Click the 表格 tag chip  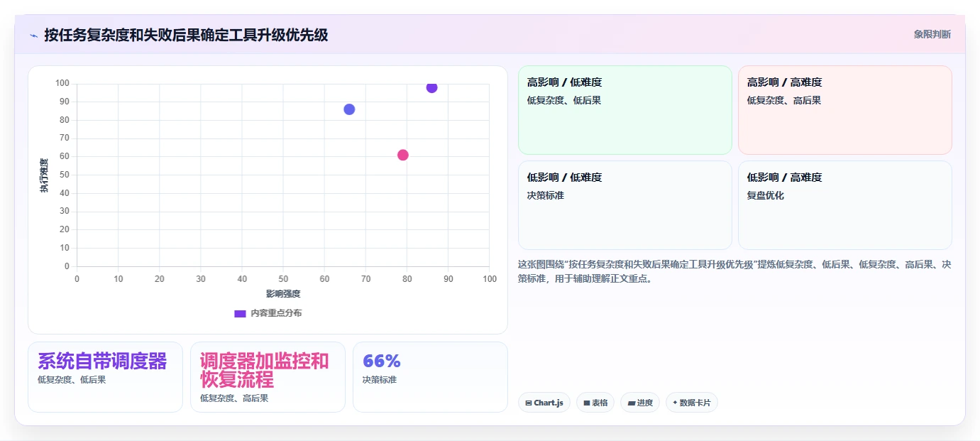click(x=595, y=403)
